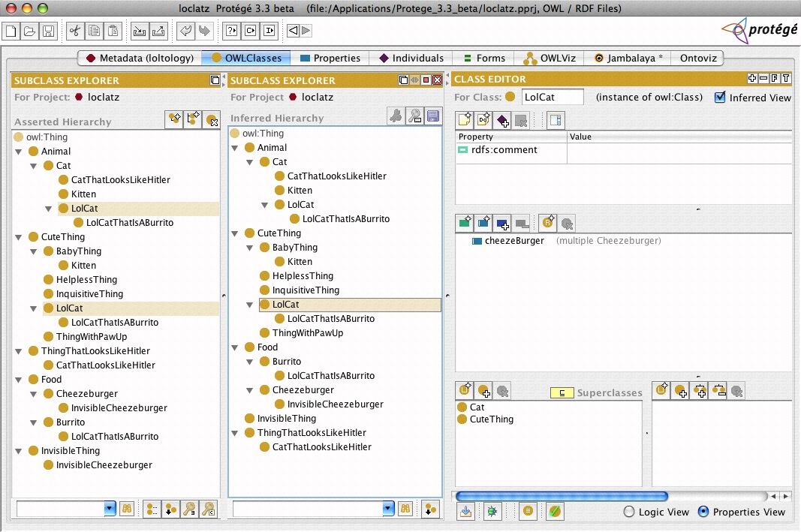Switch to Metadata (loltology) tab
Screen dimensions: 801x532
coord(140,59)
